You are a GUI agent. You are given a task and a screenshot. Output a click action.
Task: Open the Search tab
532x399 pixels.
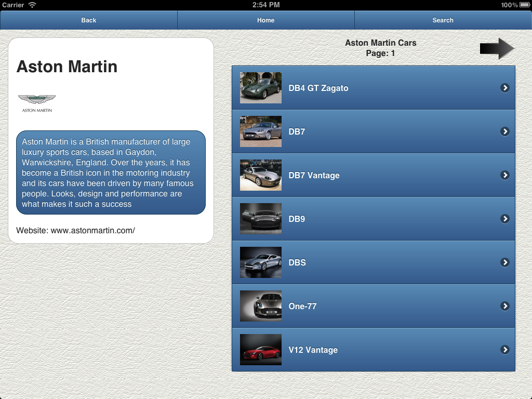443,20
